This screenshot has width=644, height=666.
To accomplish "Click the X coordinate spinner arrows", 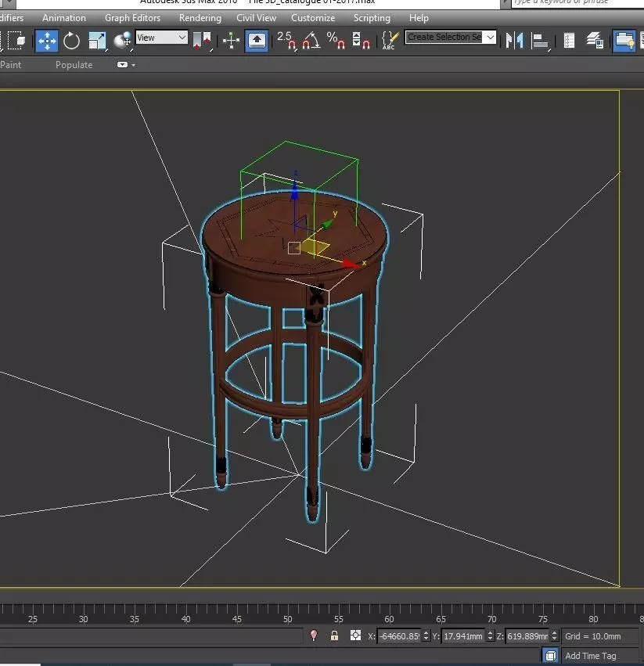I will pos(426,635).
